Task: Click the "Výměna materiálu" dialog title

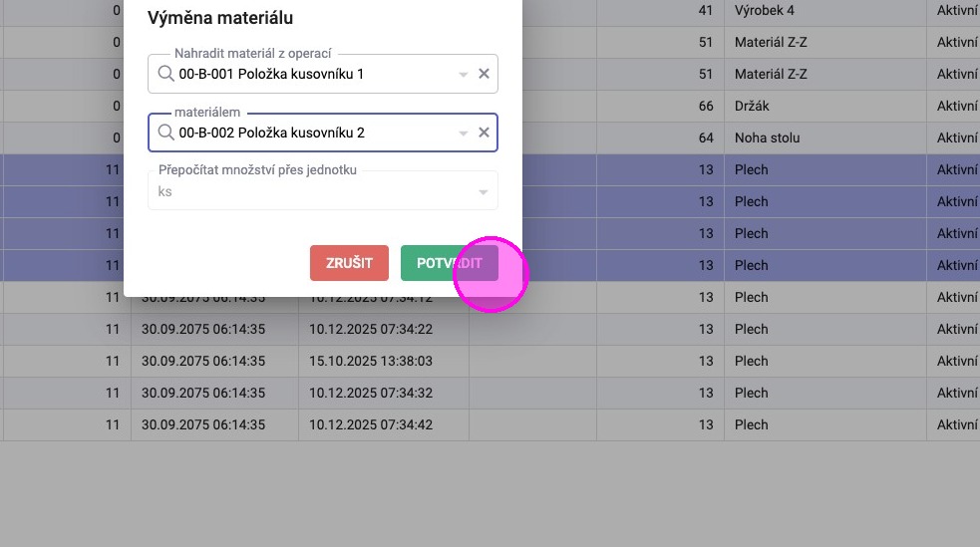Action: pos(220,18)
